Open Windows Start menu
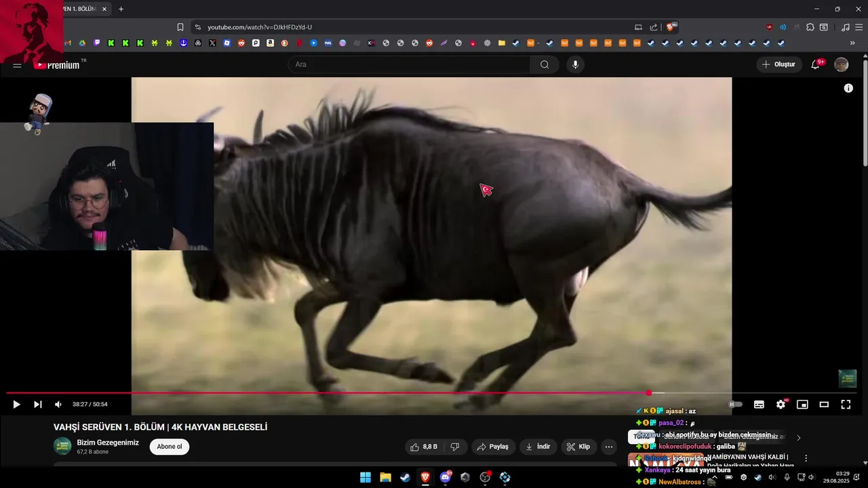 pyautogui.click(x=365, y=477)
